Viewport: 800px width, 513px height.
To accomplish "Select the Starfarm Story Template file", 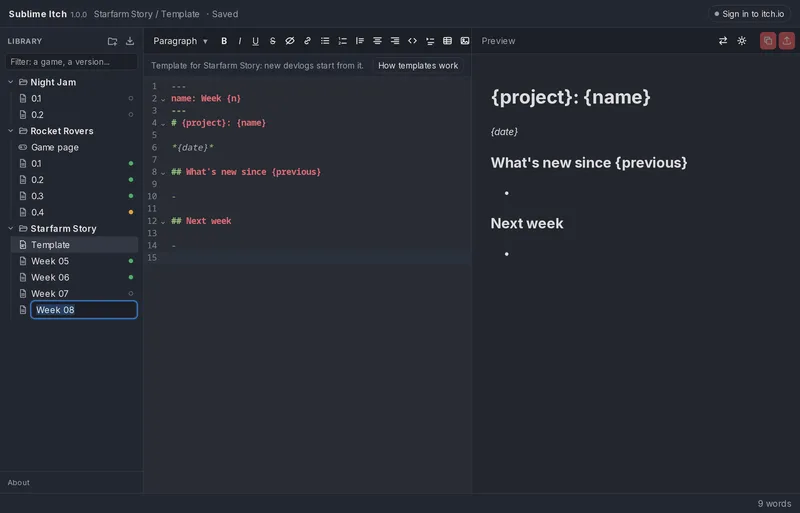I will tap(74, 245).
